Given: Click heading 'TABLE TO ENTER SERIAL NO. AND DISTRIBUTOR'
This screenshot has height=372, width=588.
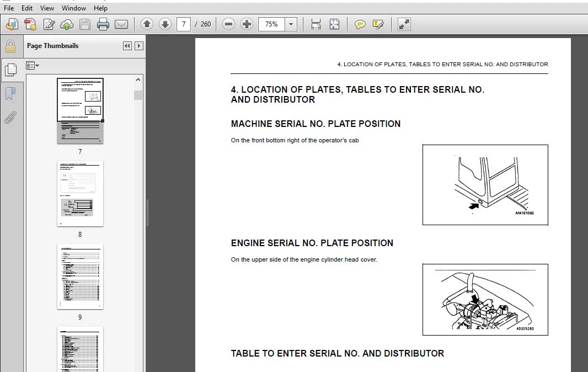Looking at the screenshot, I should (x=338, y=353).
